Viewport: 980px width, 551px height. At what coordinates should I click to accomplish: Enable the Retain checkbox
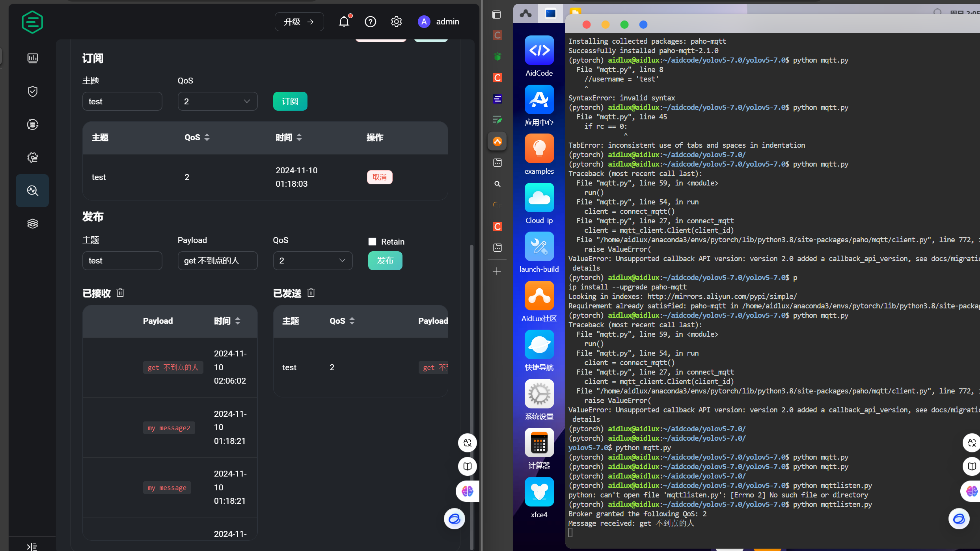(x=372, y=242)
